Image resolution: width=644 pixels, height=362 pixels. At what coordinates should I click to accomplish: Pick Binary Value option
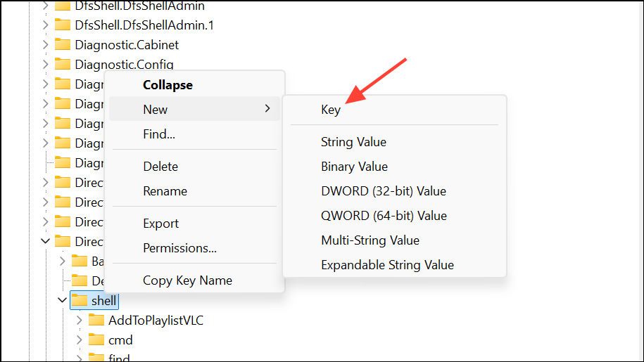(x=354, y=167)
